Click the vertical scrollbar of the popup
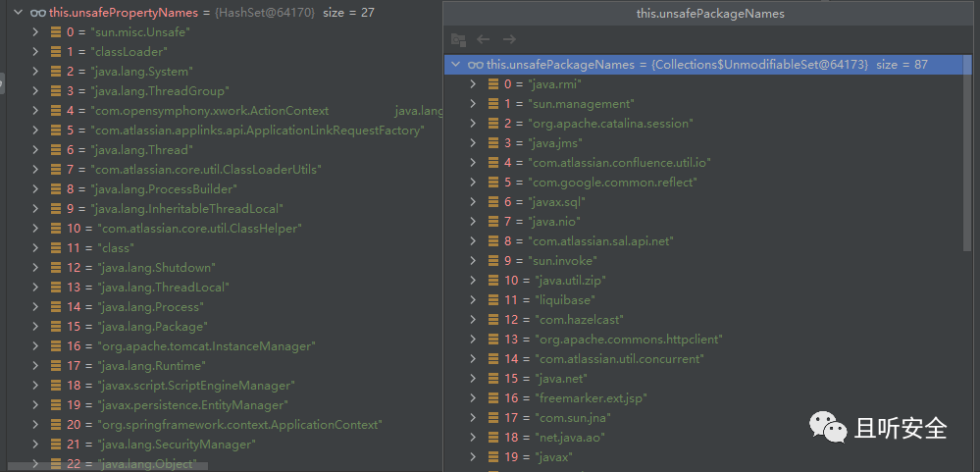 pyautogui.click(x=967, y=152)
